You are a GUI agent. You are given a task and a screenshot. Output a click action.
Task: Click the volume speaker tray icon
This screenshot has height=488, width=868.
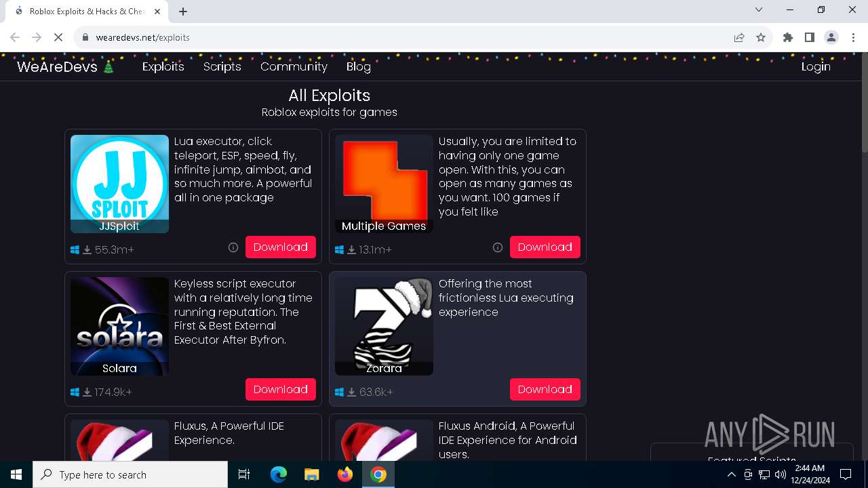781,474
